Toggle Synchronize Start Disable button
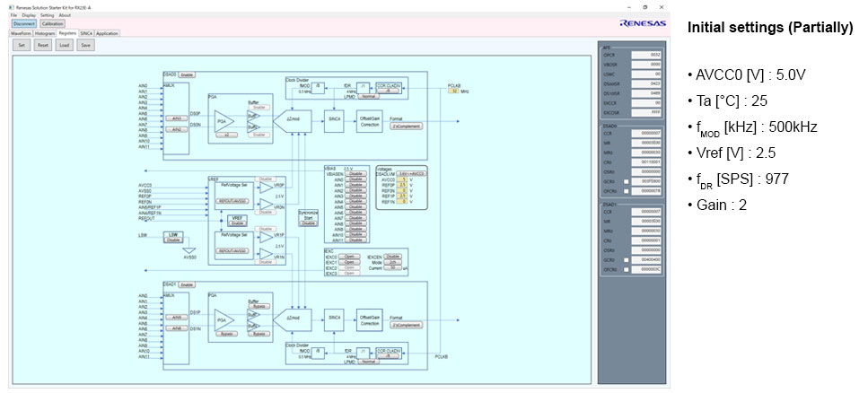868x393 pixels. click(308, 223)
